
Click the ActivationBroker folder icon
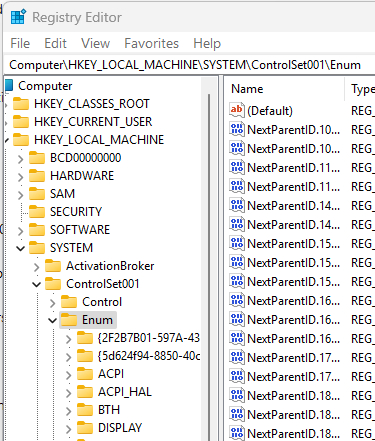53,266
